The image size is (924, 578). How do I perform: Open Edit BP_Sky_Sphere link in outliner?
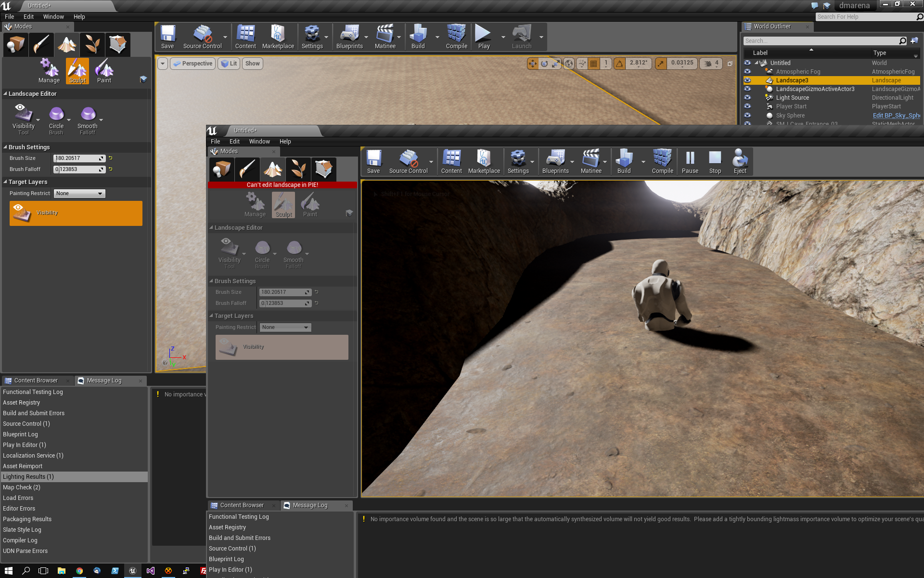[x=896, y=116]
